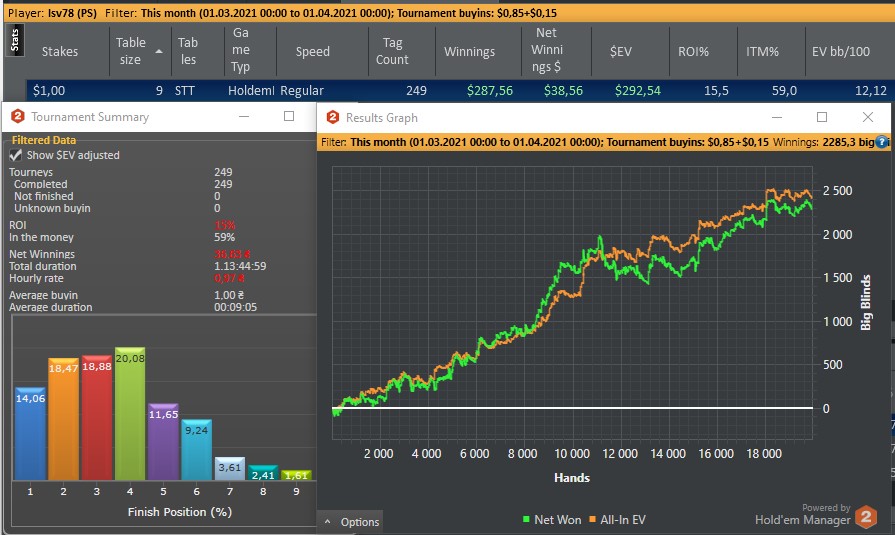Click the help icon in Results Graph filter bar
The image size is (895, 535).
[x=882, y=142]
